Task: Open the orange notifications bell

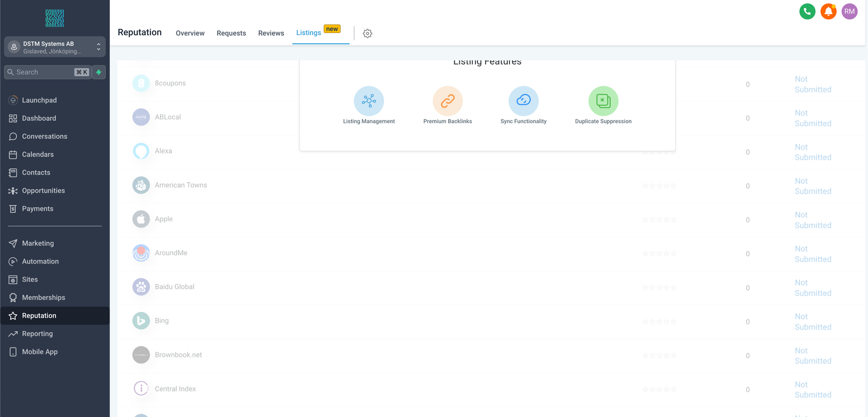Action: tap(828, 11)
